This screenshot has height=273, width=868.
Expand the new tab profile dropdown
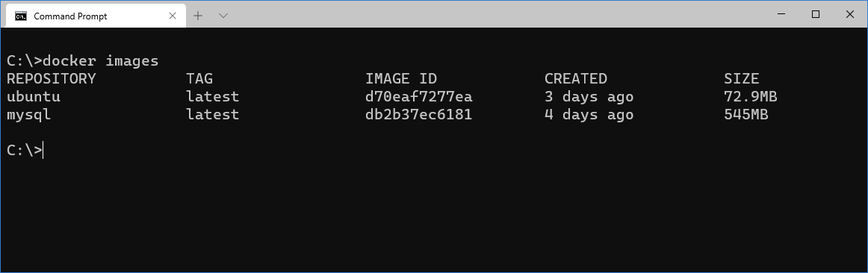click(x=223, y=16)
